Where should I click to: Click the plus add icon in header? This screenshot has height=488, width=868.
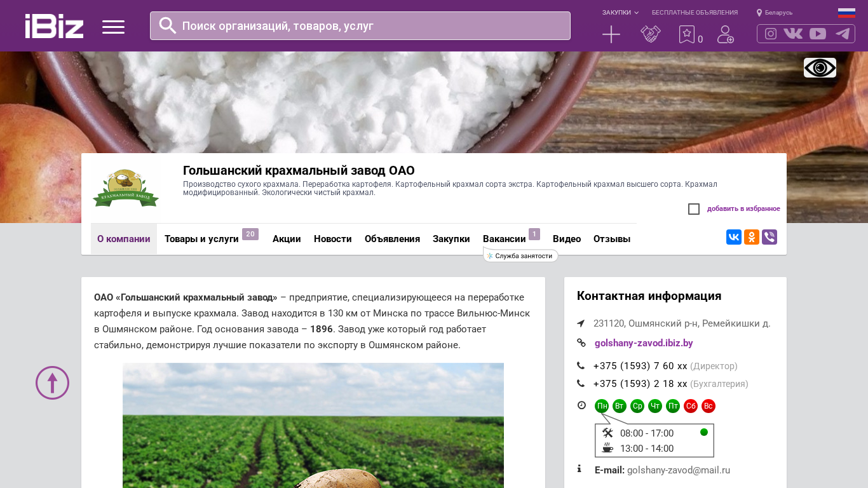pos(611,34)
